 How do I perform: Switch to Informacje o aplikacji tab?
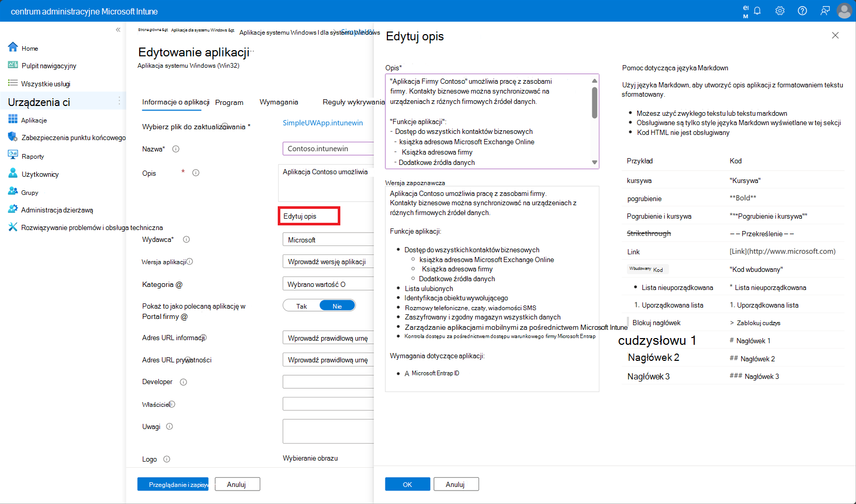click(x=176, y=102)
